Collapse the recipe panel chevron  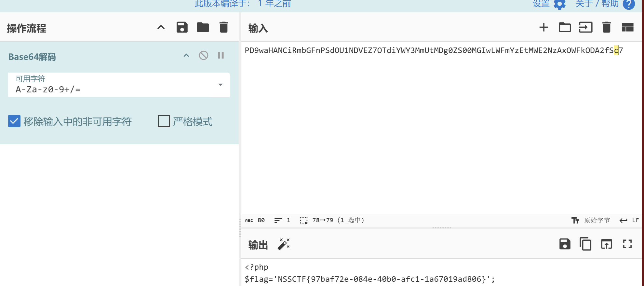pyautogui.click(x=161, y=27)
